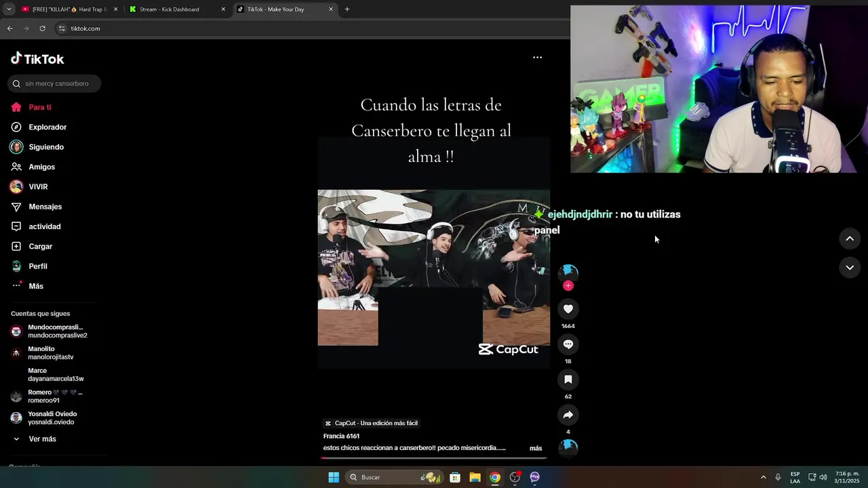The image size is (868, 488).
Task: Open Francia 6161 creator name
Action: coord(341,436)
